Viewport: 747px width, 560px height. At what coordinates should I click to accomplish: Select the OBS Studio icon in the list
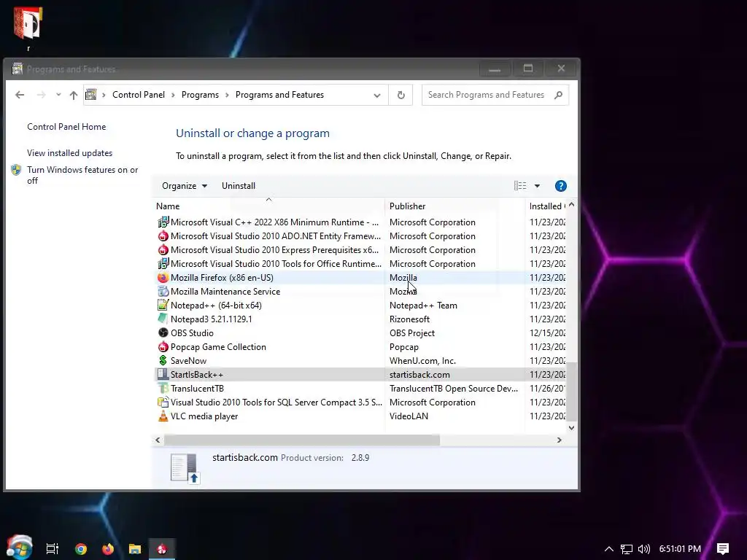click(163, 332)
